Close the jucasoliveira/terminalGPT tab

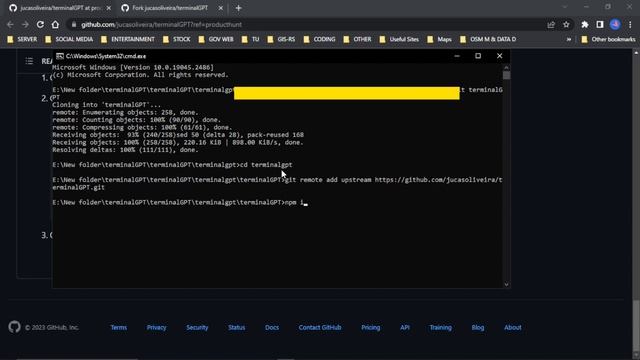(x=109, y=8)
